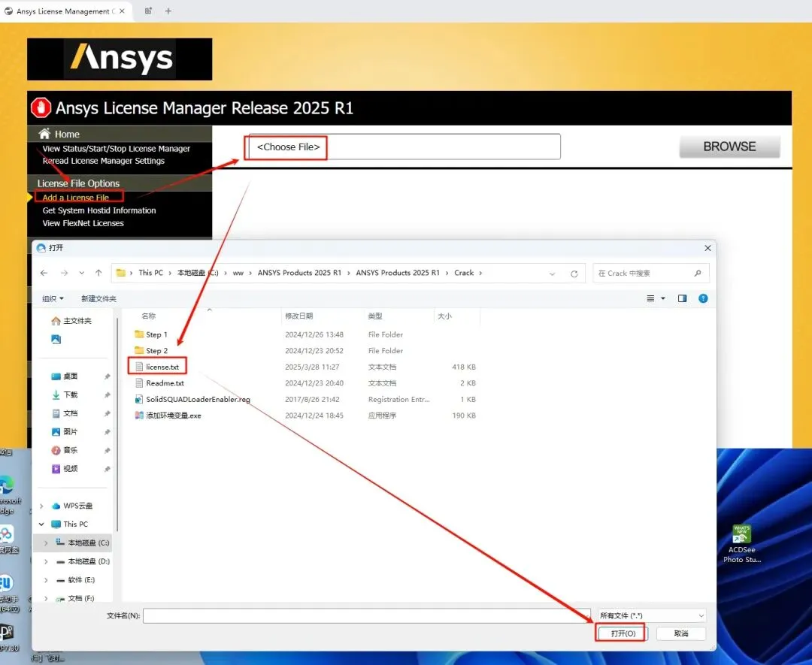Open 图片 folder in quick access
Viewport: 812px width, 665px height.
[x=71, y=431]
